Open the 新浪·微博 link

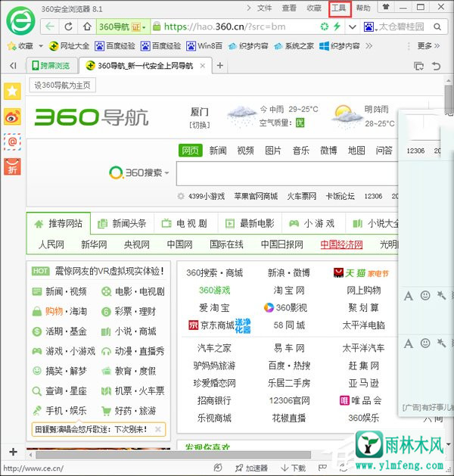(289, 273)
